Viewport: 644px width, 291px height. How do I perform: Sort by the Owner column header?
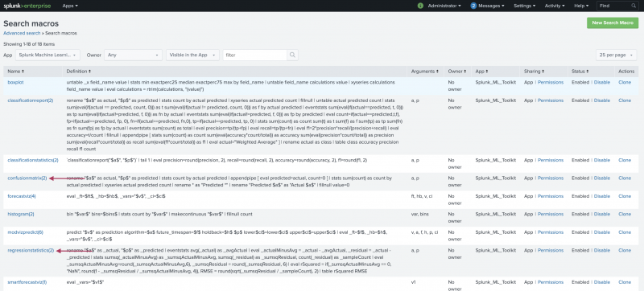(456, 72)
